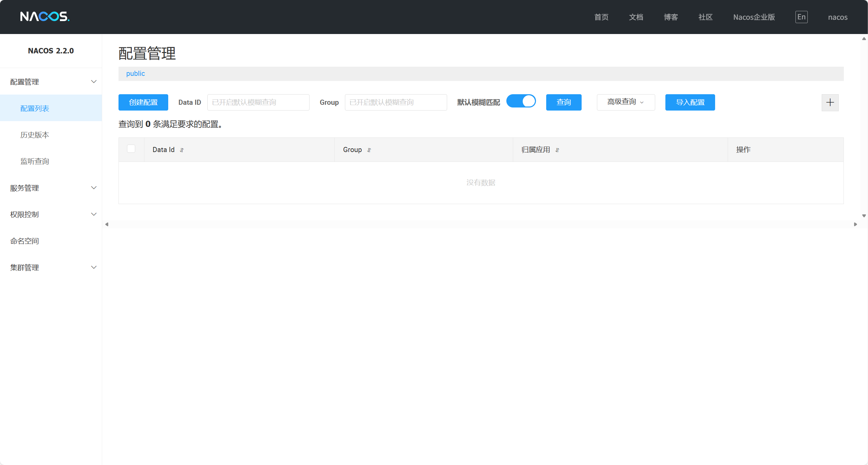Select the public namespace link

click(136, 73)
